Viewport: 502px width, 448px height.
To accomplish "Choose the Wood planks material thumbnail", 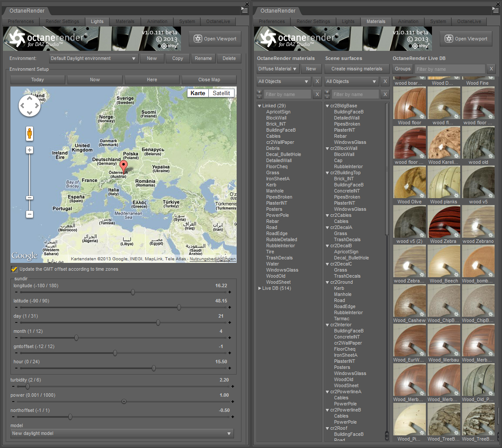I will (x=444, y=182).
